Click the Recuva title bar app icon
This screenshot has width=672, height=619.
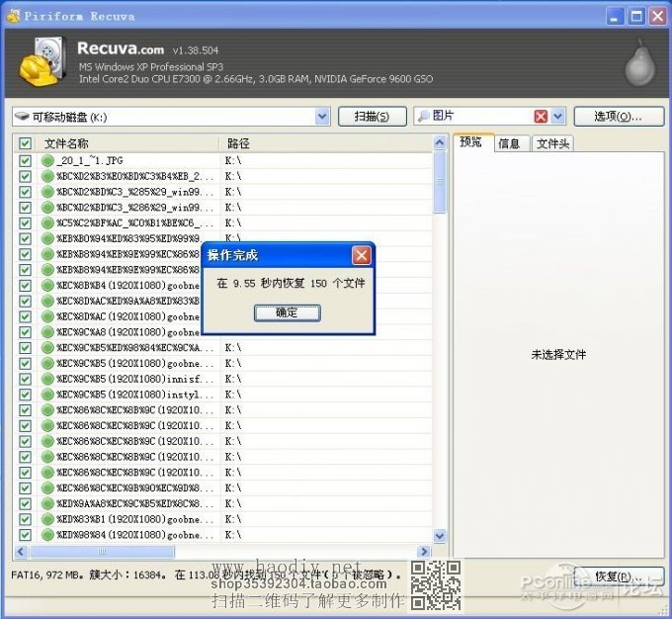click(x=12, y=16)
